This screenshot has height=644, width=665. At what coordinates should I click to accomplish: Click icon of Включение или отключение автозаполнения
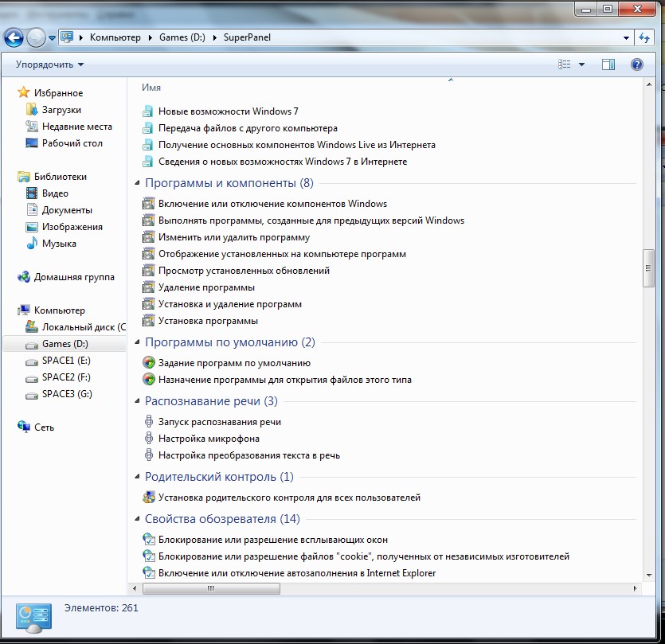[149, 573]
